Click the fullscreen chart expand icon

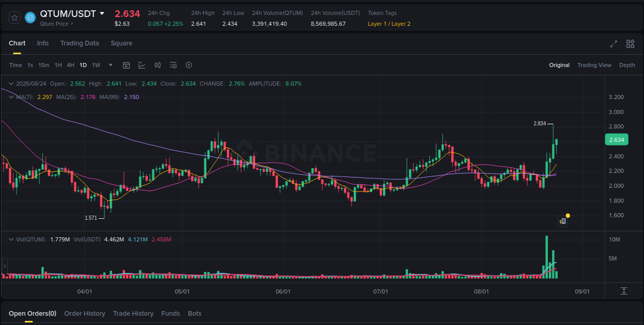point(614,44)
